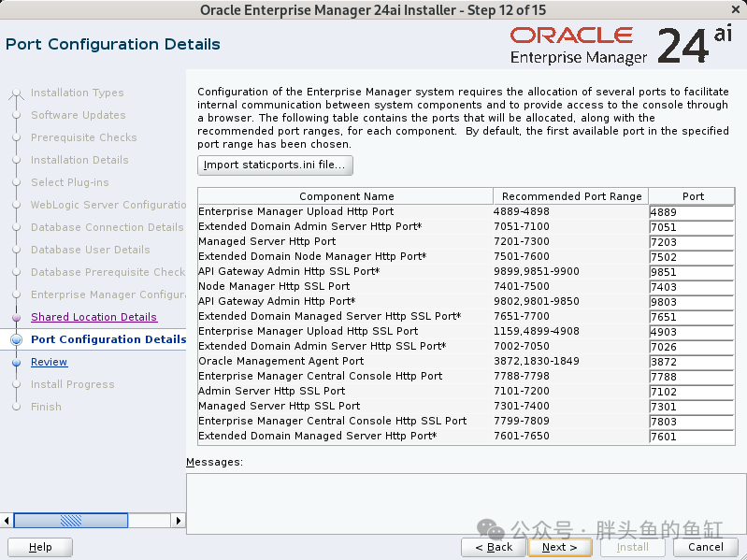Click the Port Configuration Details step bullet
The image size is (747, 560).
(x=16, y=339)
